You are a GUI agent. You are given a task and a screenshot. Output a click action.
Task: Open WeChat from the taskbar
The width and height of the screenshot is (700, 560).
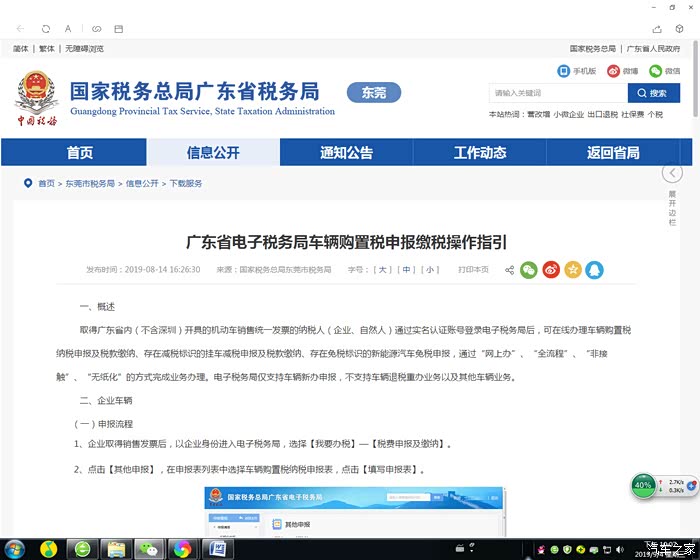coord(149,548)
